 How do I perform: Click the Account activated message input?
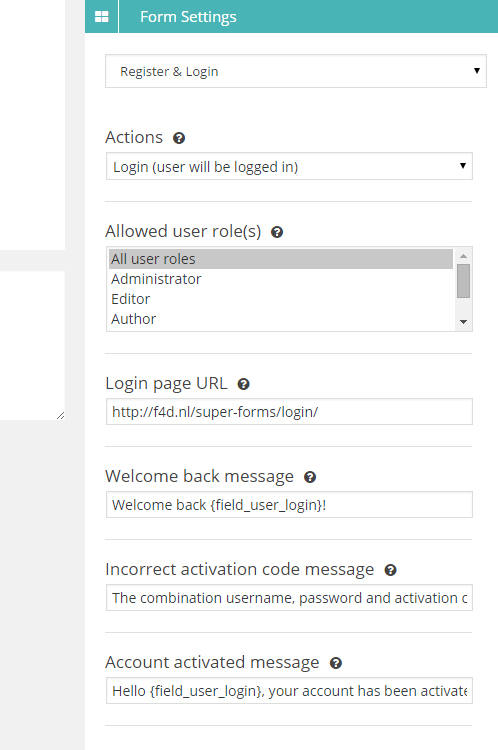point(289,690)
